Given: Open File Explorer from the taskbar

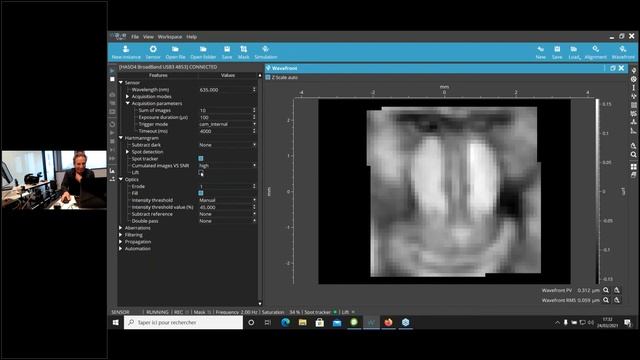Looking at the screenshot, I should (x=302, y=322).
